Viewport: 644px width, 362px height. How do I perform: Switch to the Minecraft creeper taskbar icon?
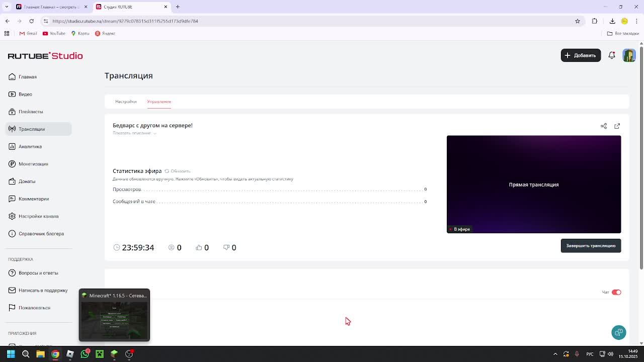click(100, 354)
